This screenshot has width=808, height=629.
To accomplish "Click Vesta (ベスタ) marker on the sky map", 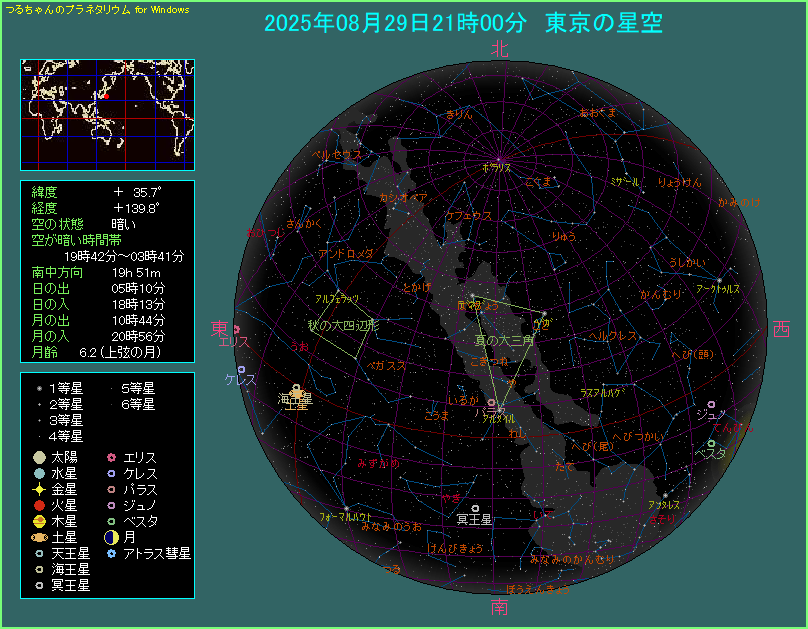I will click(x=711, y=443).
